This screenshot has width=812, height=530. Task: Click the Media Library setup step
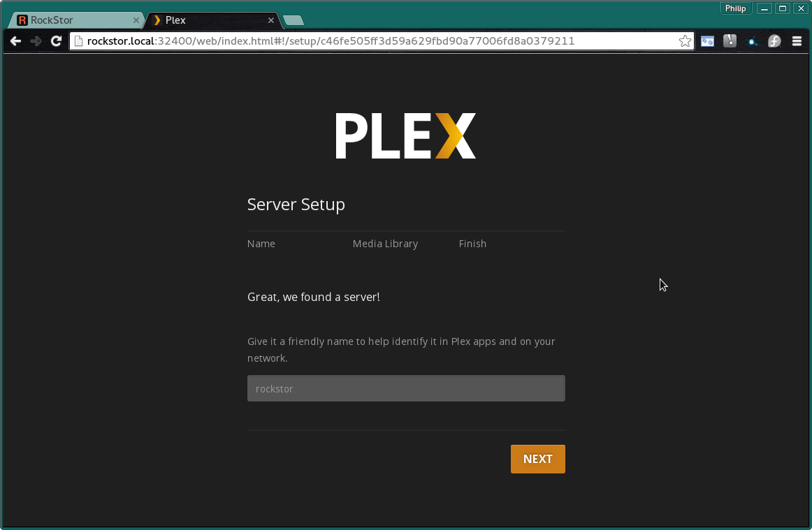click(x=385, y=244)
